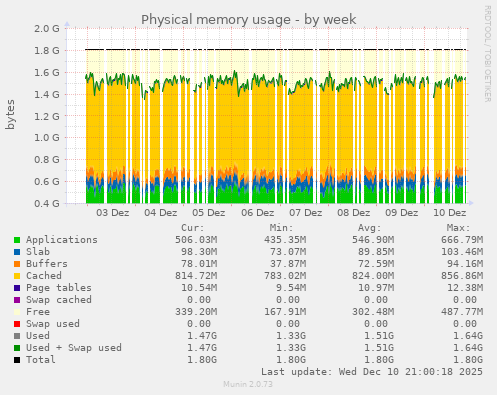Viewport: 497px width, 395px height.
Task: Click the Slab legend label
Action: (38, 252)
